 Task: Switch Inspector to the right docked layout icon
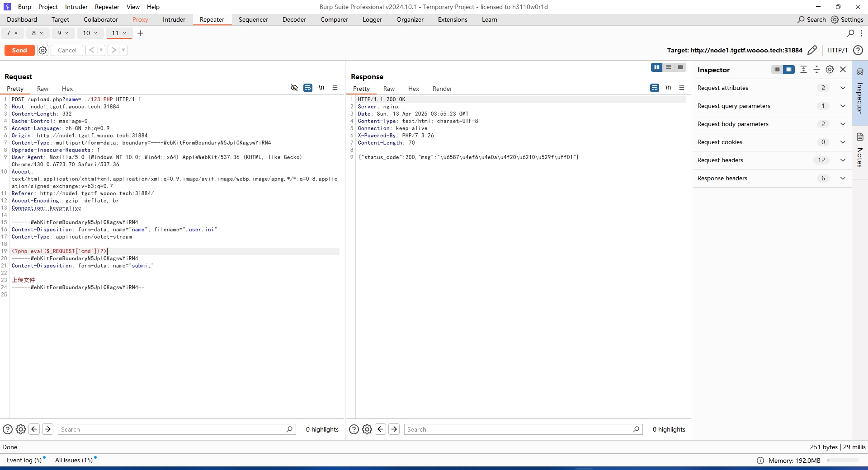pyautogui.click(x=789, y=70)
